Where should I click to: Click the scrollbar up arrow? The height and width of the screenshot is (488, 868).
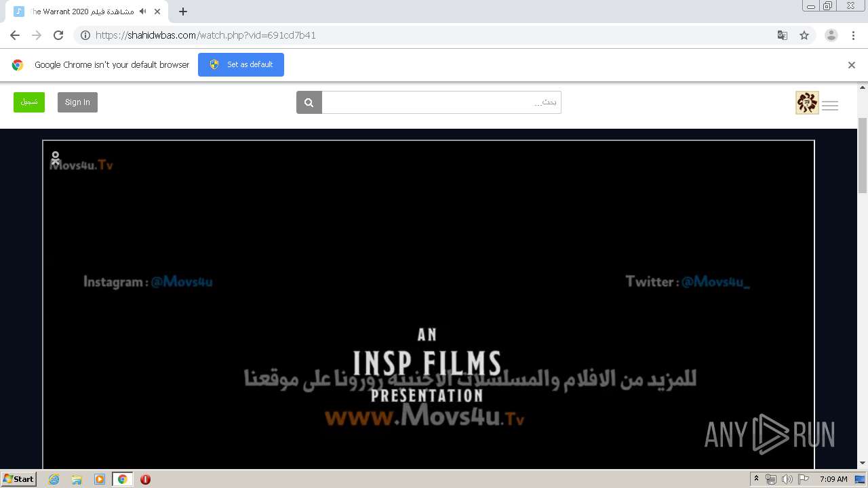(x=863, y=87)
